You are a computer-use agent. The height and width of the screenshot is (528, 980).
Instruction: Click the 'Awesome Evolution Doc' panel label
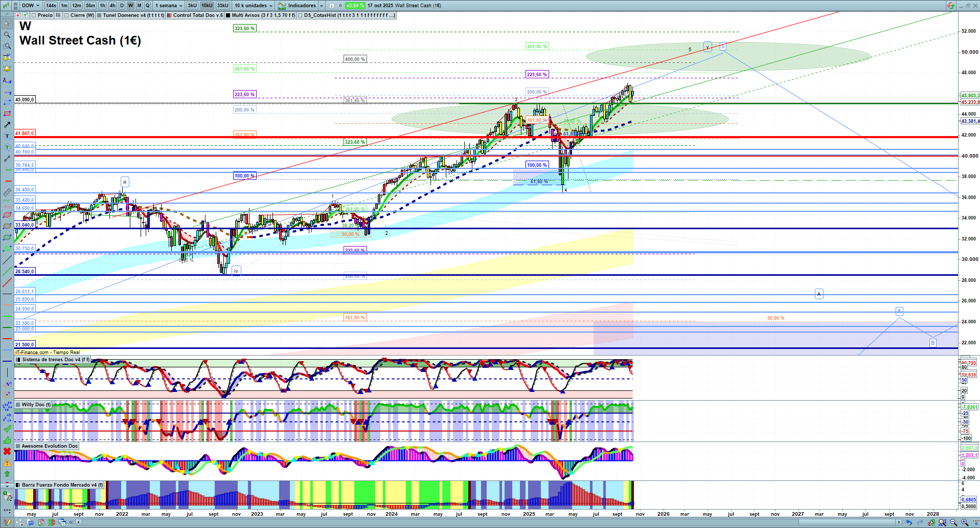pyautogui.click(x=50, y=446)
